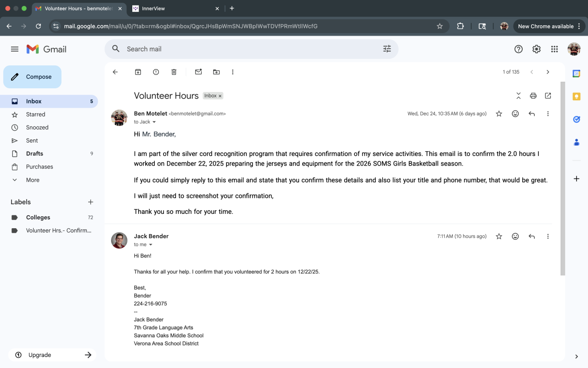Image resolution: width=588 pixels, height=368 pixels.
Task: Archive this Volunteer Hours email
Action: click(x=138, y=72)
